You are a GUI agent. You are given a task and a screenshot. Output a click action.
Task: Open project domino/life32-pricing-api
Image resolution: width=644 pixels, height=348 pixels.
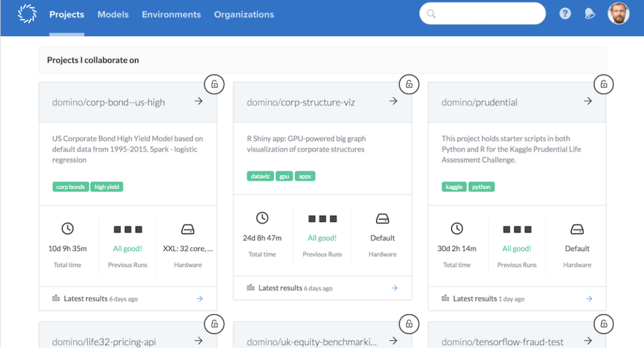104,342
